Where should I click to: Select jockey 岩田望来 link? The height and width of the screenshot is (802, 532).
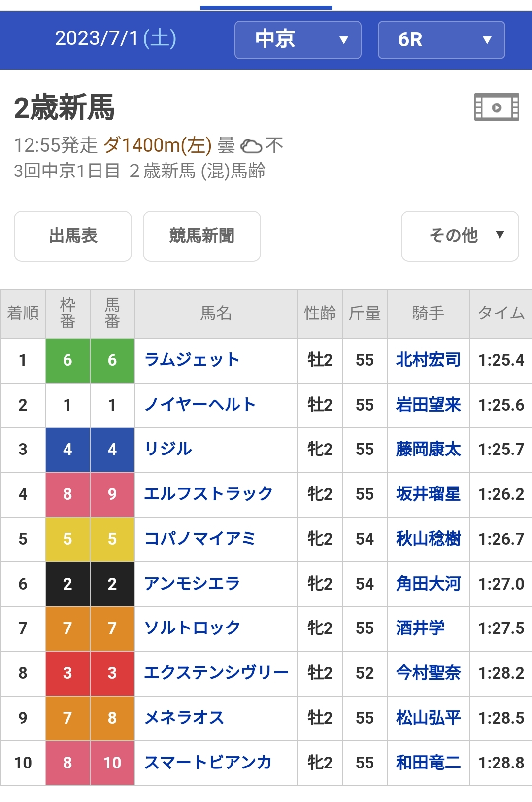428,405
